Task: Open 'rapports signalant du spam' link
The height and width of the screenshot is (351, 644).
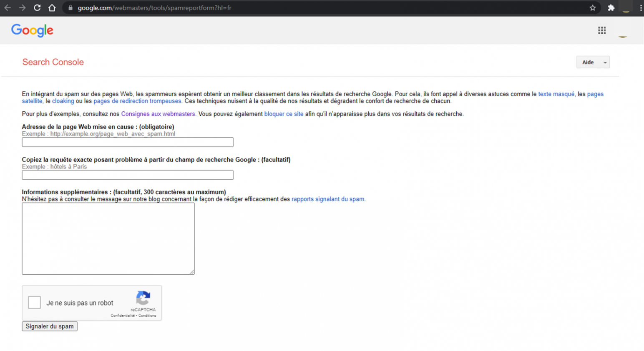Action: click(328, 199)
